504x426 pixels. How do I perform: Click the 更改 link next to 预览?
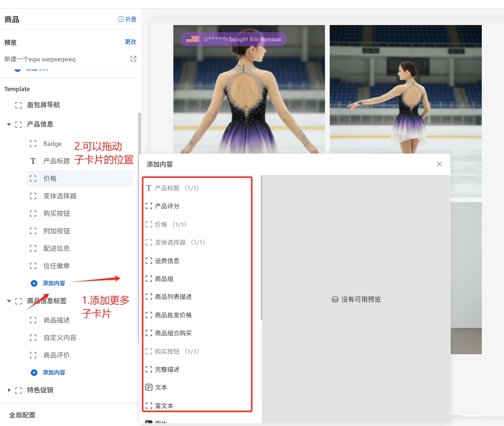pyautogui.click(x=130, y=42)
